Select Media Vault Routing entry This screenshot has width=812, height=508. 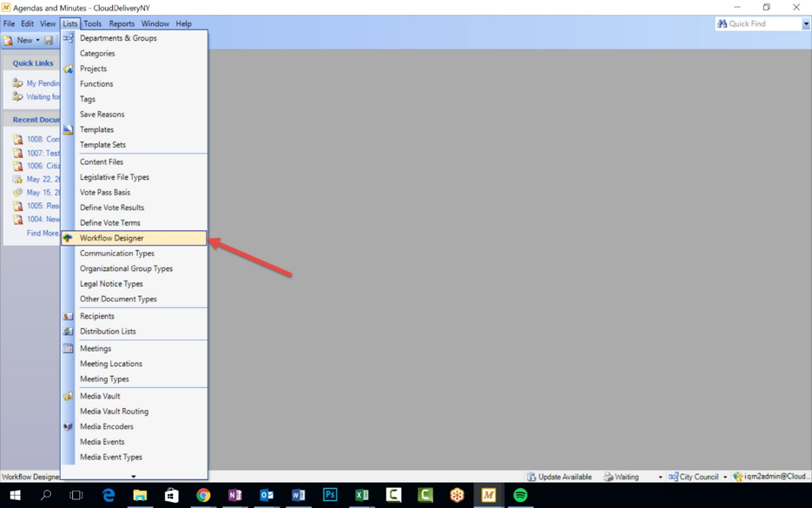pyautogui.click(x=134, y=412)
